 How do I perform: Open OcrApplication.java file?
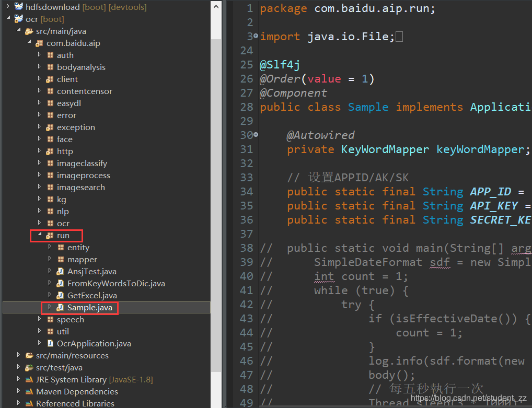(94, 344)
